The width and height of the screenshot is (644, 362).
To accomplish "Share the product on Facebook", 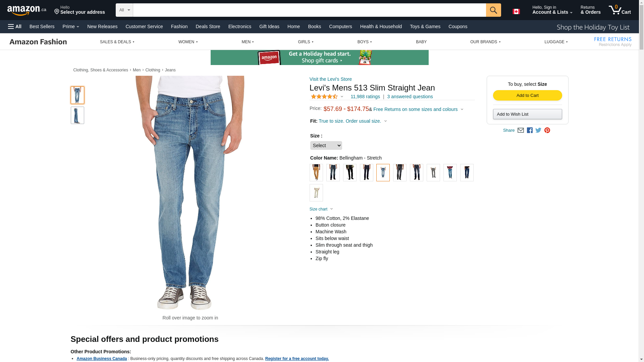I will click(530, 130).
